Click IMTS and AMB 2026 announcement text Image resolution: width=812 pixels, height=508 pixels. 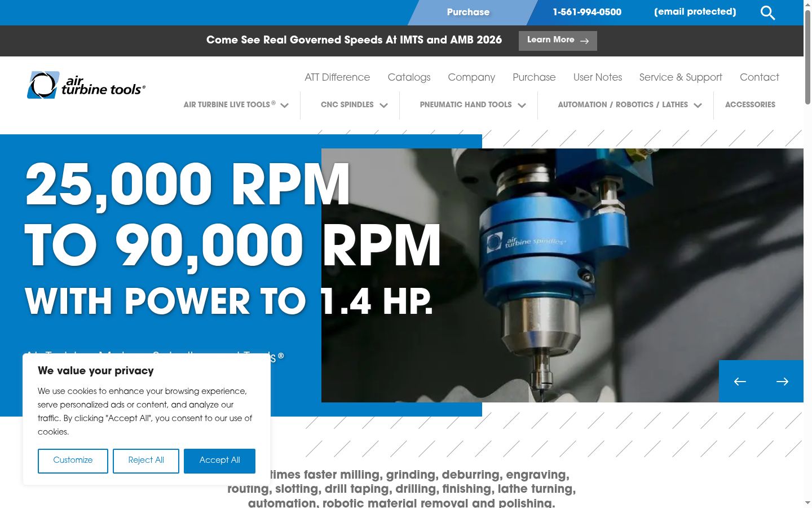coord(354,40)
